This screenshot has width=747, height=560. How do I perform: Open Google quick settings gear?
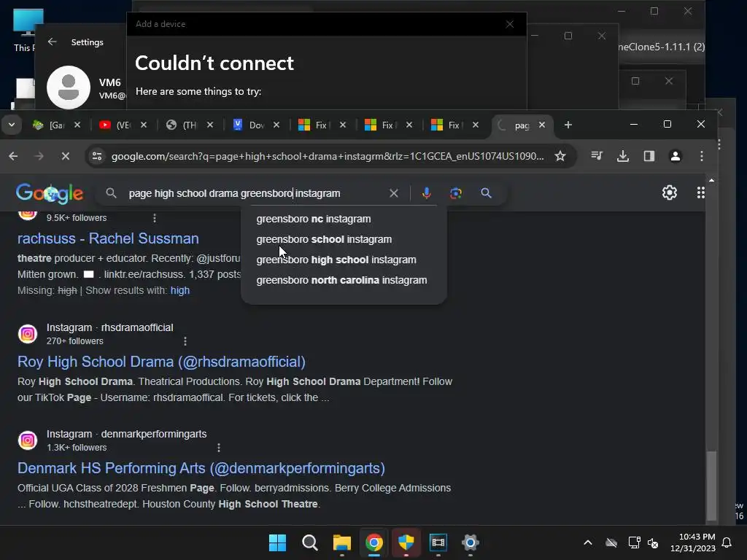pos(670,192)
